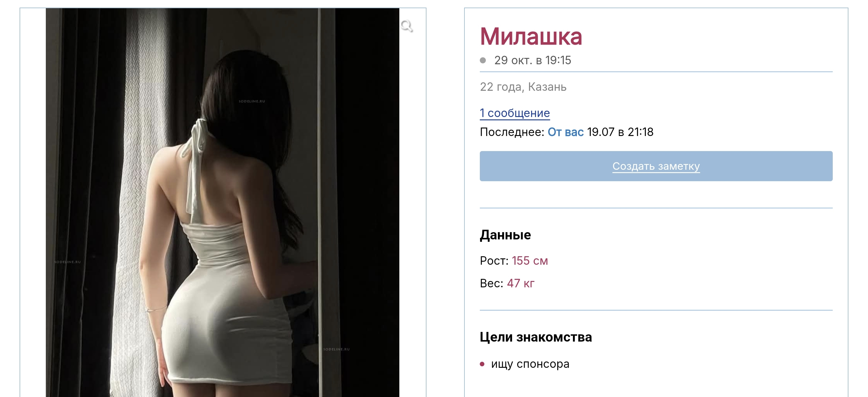The width and height of the screenshot is (868, 397).
Task: Click the "Данные" section heading
Action: coord(505,235)
